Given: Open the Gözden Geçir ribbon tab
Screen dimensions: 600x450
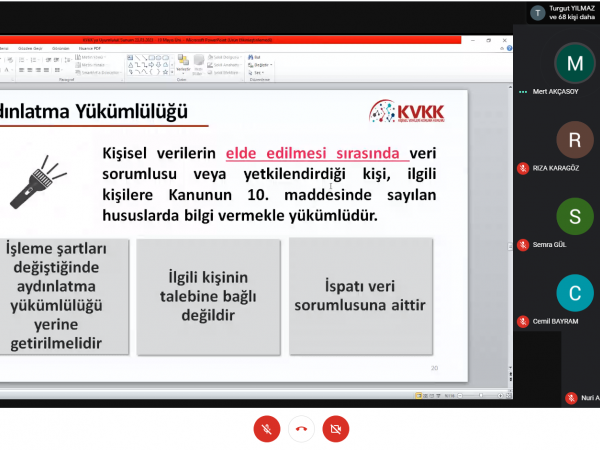Looking at the screenshot, I should click(x=30, y=49).
